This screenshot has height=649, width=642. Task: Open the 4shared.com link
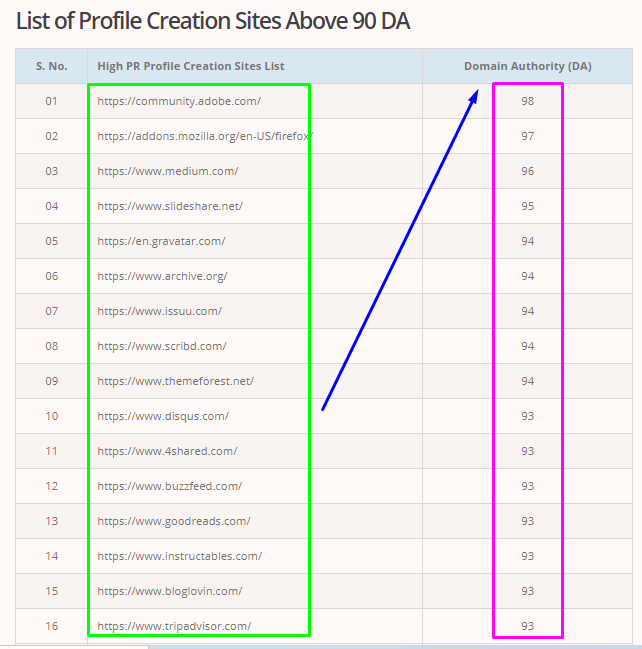[167, 451]
